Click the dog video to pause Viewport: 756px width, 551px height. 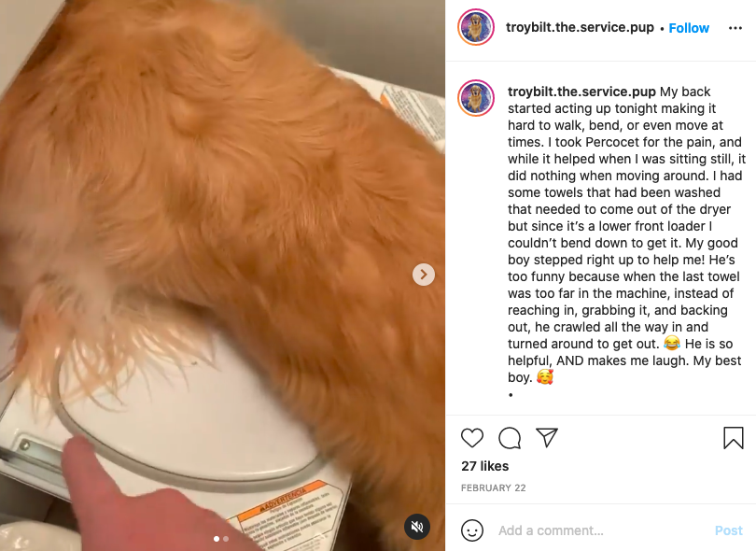(222, 275)
